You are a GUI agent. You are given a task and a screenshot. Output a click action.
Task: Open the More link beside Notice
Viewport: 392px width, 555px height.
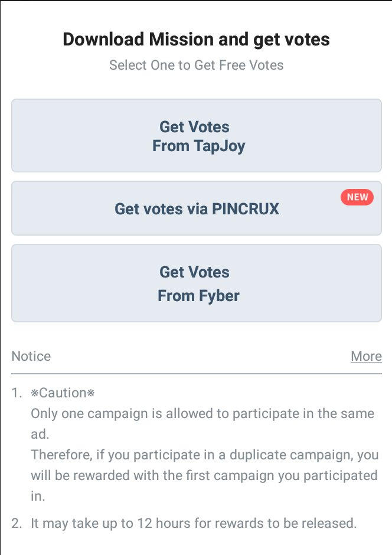click(x=366, y=356)
